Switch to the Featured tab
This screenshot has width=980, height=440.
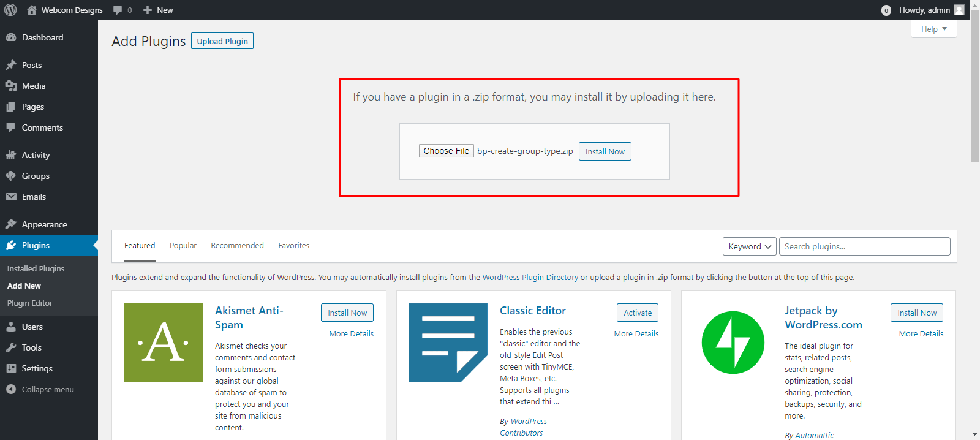pyautogui.click(x=140, y=246)
